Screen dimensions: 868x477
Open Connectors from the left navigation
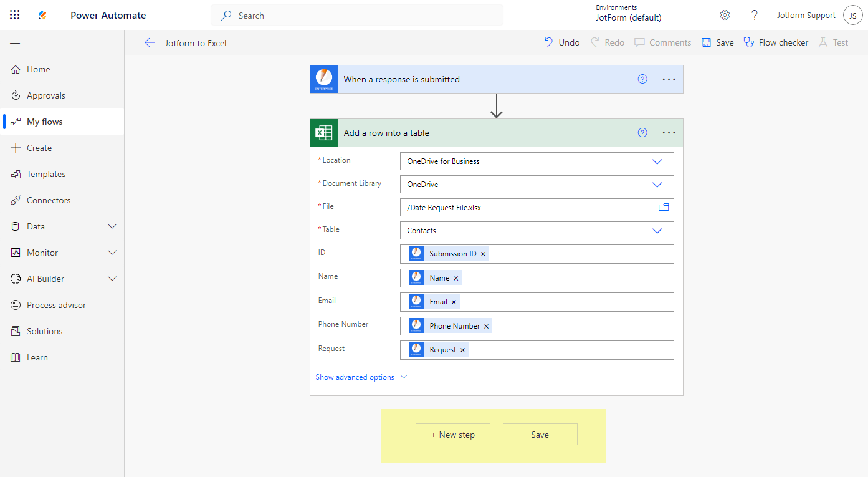tap(49, 200)
